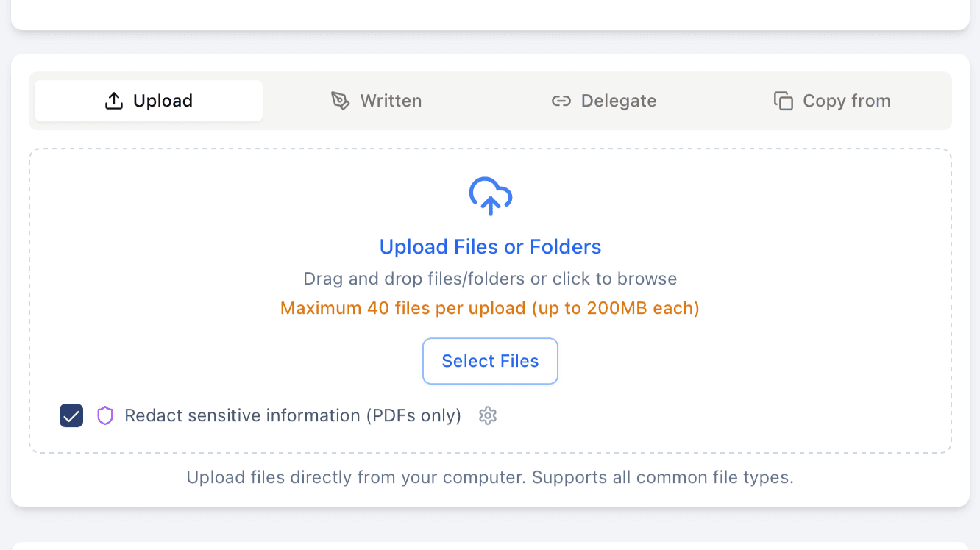Click the Upload tab's arrow icon

113,99
